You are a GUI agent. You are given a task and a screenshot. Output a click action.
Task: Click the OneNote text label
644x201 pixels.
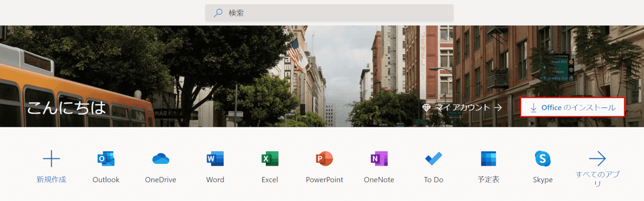click(x=379, y=180)
